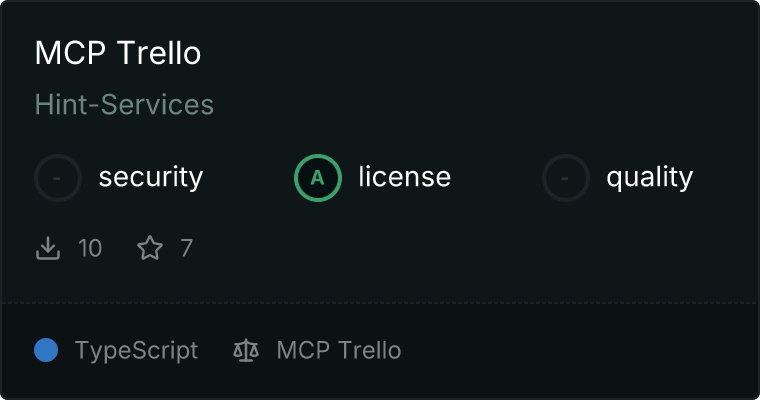This screenshot has width=760, height=400.
Task: Click the quality score dash badge
Action: 566,178
